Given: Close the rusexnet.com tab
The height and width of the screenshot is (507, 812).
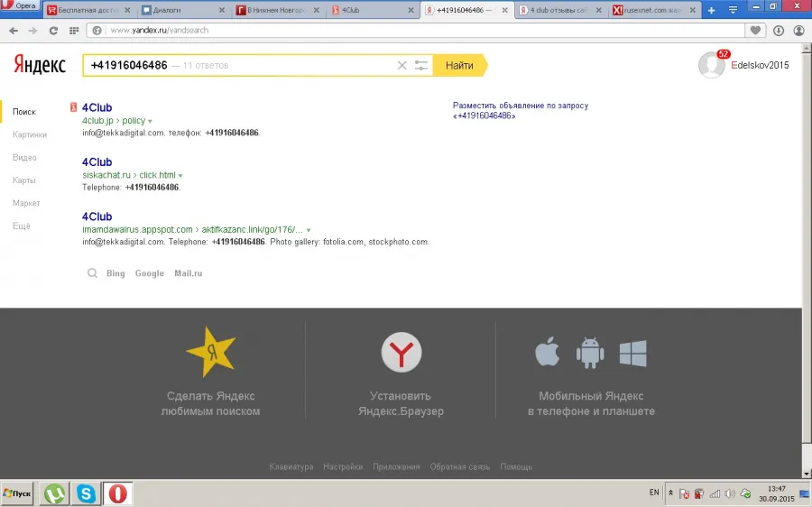Looking at the screenshot, I should pyautogui.click(x=692, y=10).
